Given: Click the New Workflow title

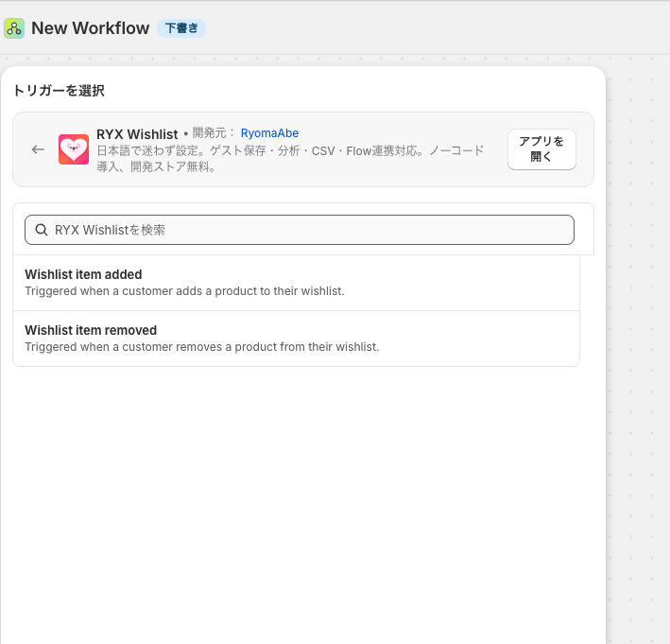Looking at the screenshot, I should [x=90, y=28].
